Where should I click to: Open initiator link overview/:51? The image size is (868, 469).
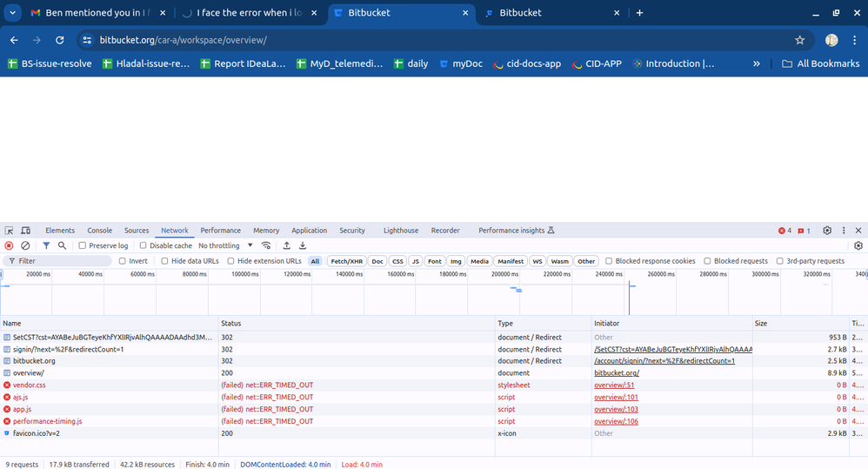tap(614, 385)
